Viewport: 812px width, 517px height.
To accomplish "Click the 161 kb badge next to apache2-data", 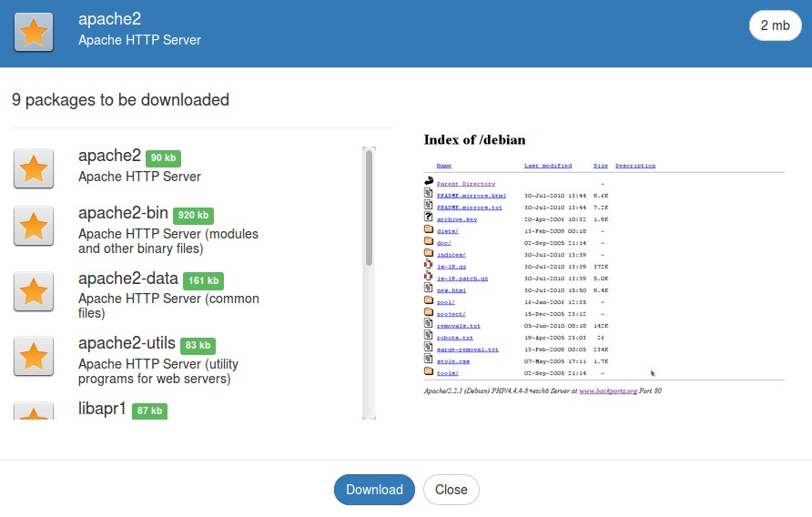I will 204,280.
